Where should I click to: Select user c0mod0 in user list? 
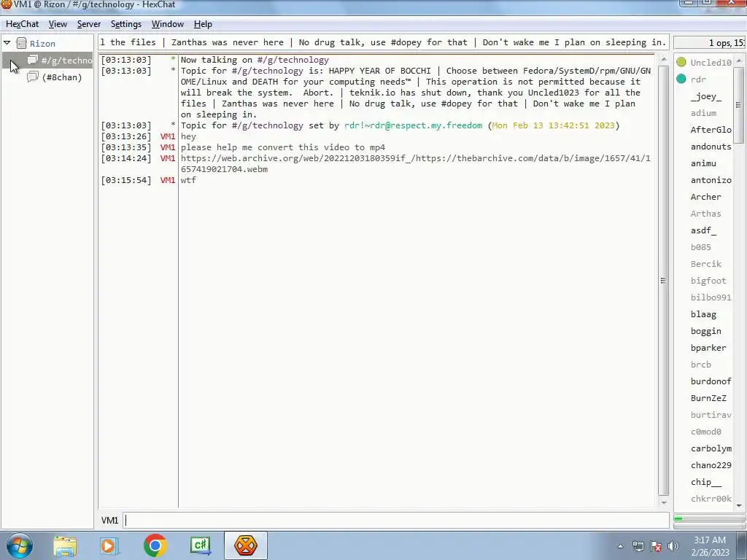coord(705,432)
